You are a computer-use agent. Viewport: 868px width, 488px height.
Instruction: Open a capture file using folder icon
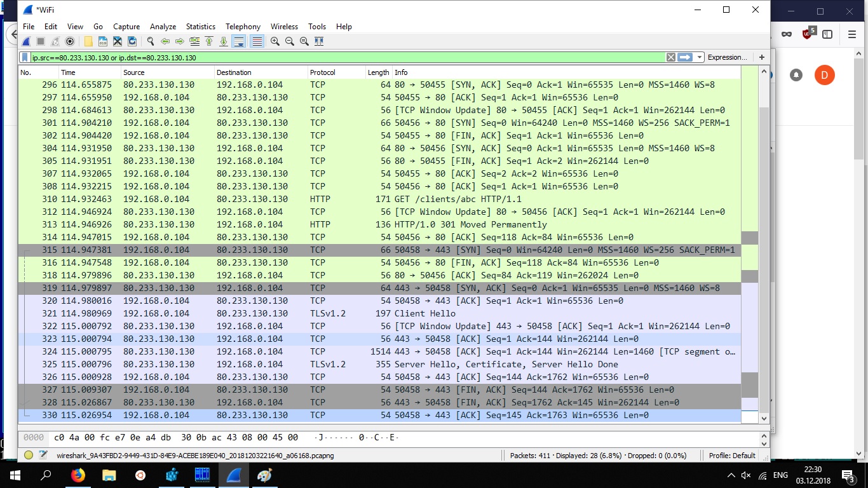[x=88, y=41]
